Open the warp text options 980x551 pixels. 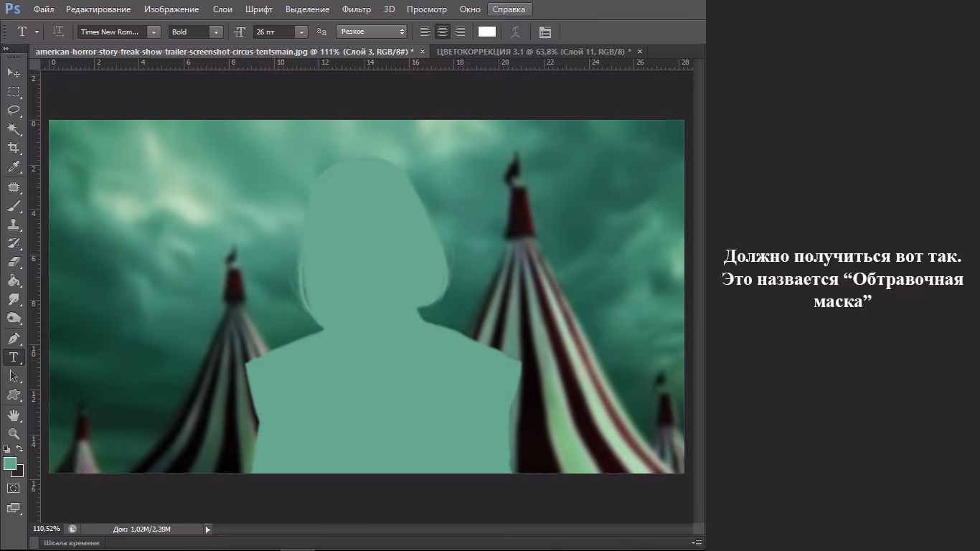point(515,32)
